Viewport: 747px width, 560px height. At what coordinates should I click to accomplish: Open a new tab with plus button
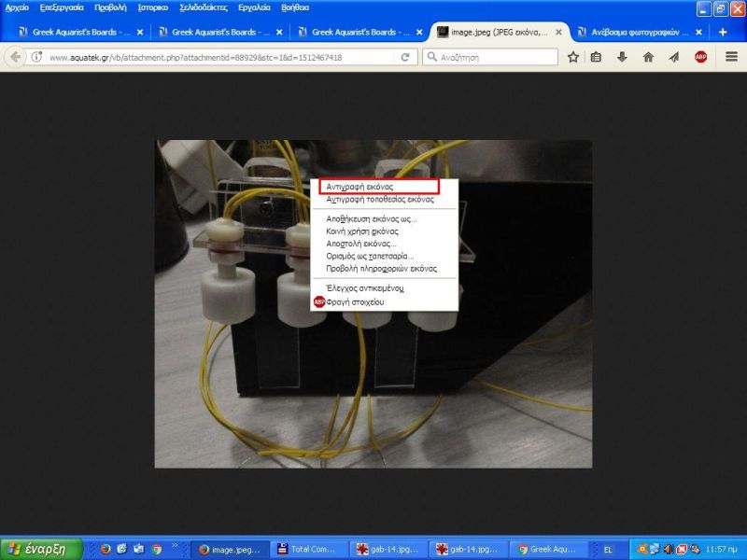[723, 32]
